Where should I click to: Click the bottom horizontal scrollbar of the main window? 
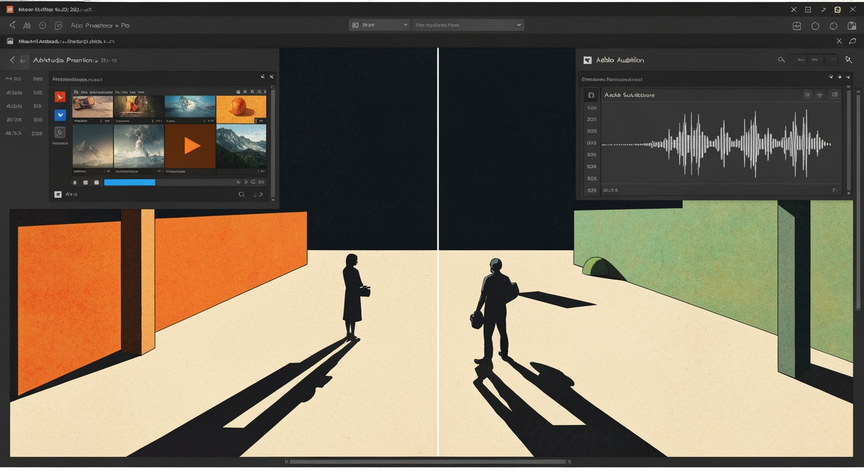click(428, 462)
